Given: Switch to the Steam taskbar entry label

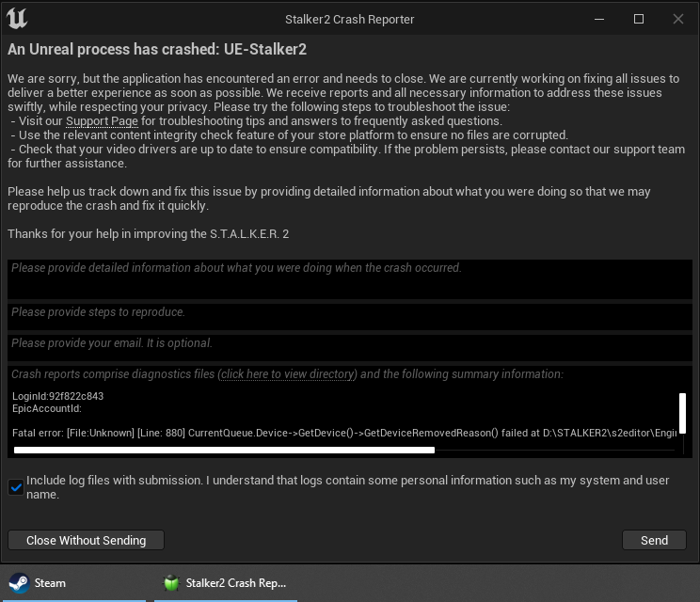Looking at the screenshot, I should [x=50, y=583].
